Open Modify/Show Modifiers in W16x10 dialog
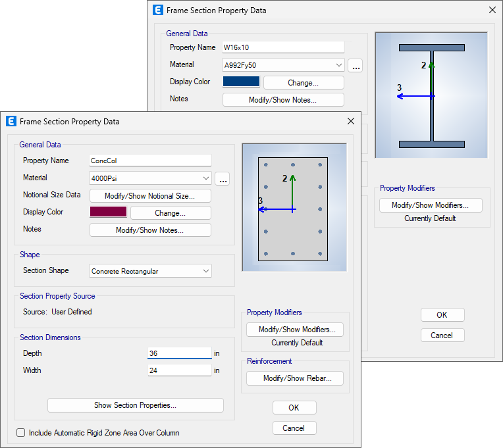The height and width of the screenshot is (448, 503). pos(431,205)
